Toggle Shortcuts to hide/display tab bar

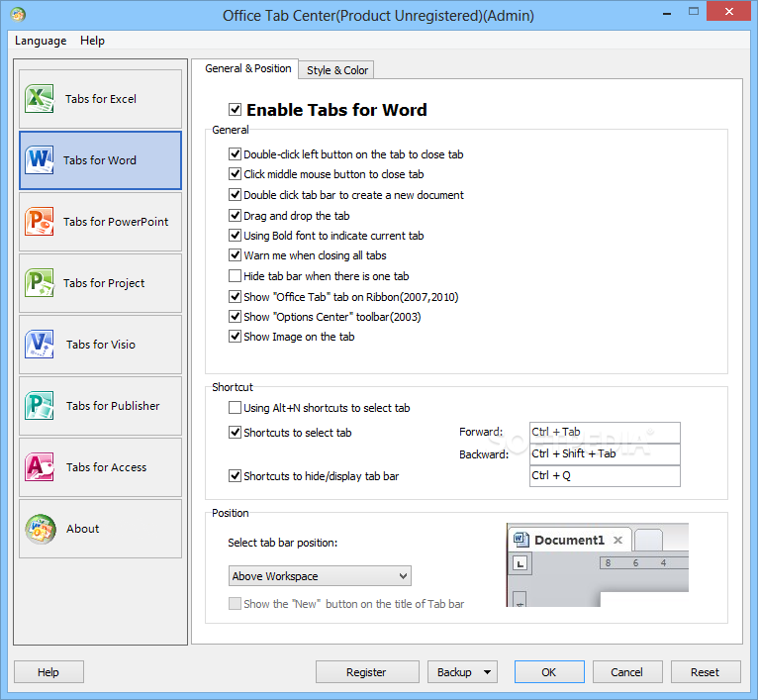(235, 476)
